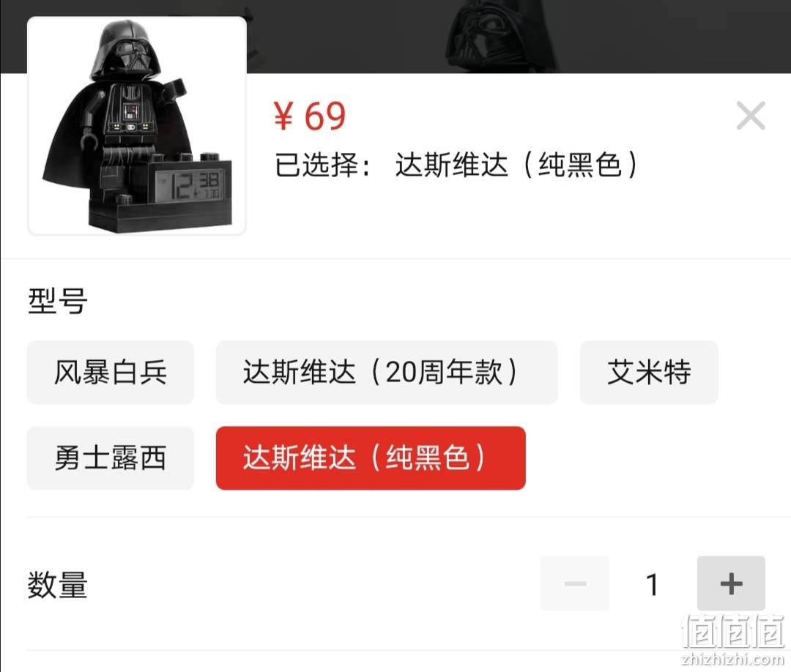
Task: Open the zhizhizhi.com watermark link
Action: click(732, 658)
